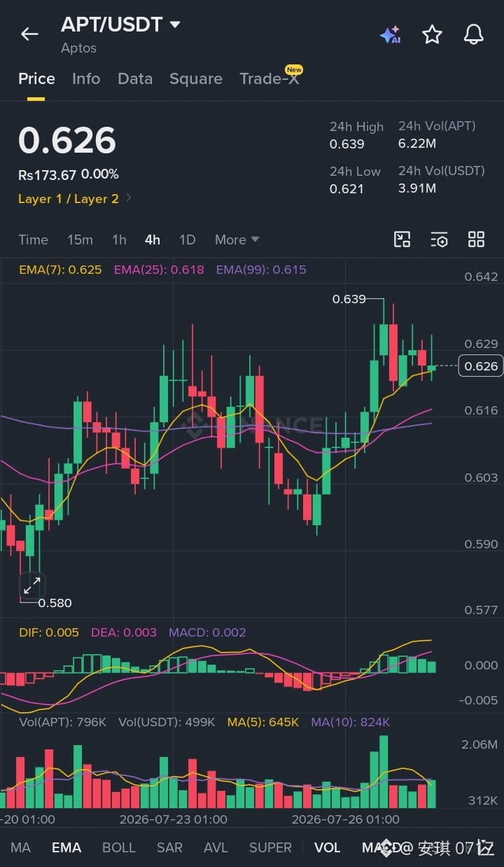Screen dimensions: 504x867
Task: Toggle the SUPER indicator
Action: pyautogui.click(x=270, y=847)
